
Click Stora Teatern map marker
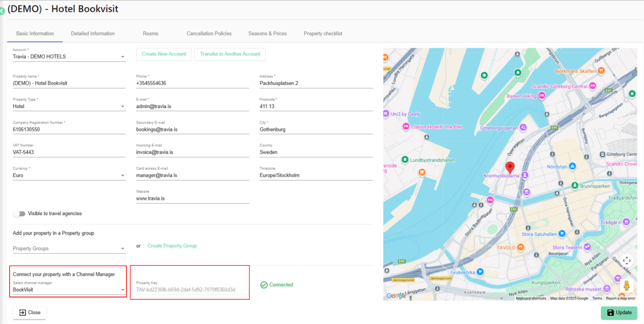587,247
